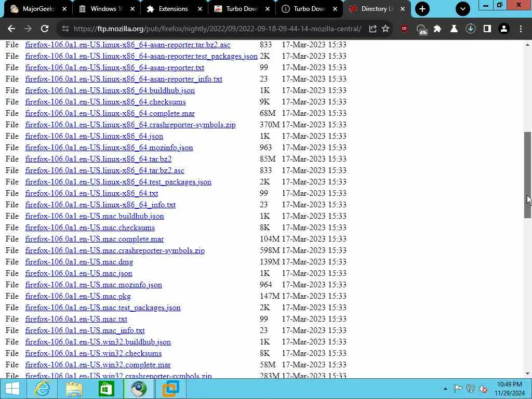Click the share page icon
The height and width of the screenshot is (399, 532).
click(373, 29)
